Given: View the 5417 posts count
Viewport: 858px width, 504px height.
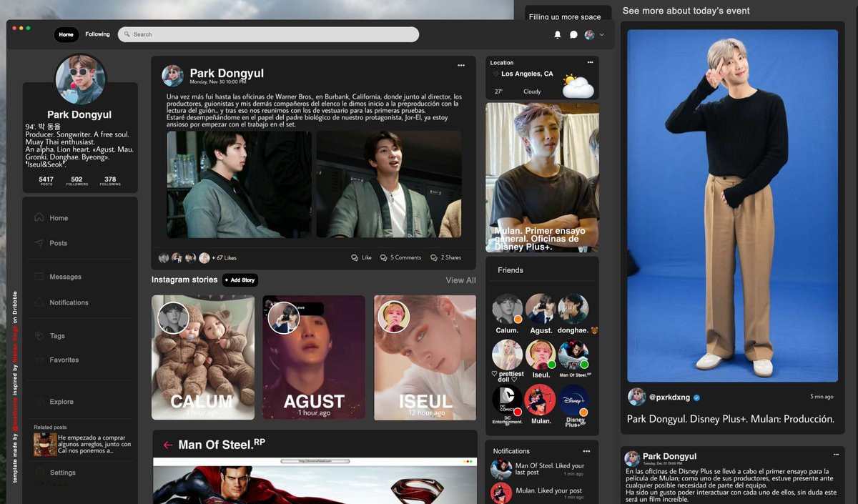Looking at the screenshot, I should tap(46, 181).
